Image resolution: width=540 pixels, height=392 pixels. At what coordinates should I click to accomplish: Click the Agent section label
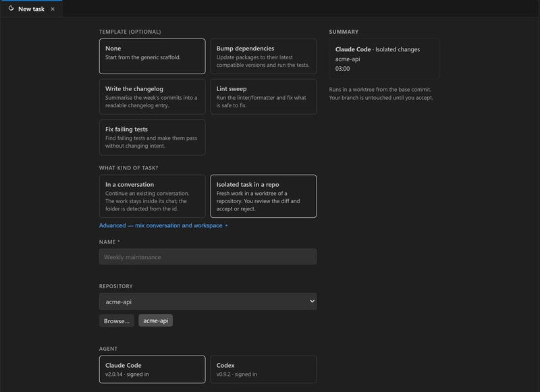(108, 349)
